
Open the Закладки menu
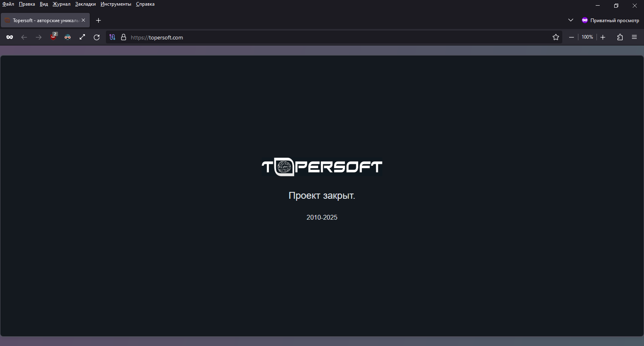pos(85,4)
